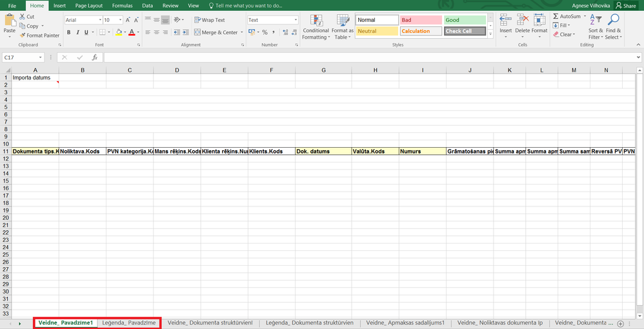The height and width of the screenshot is (329, 644).
Task: Switch to the Review tab
Action: (x=170, y=6)
